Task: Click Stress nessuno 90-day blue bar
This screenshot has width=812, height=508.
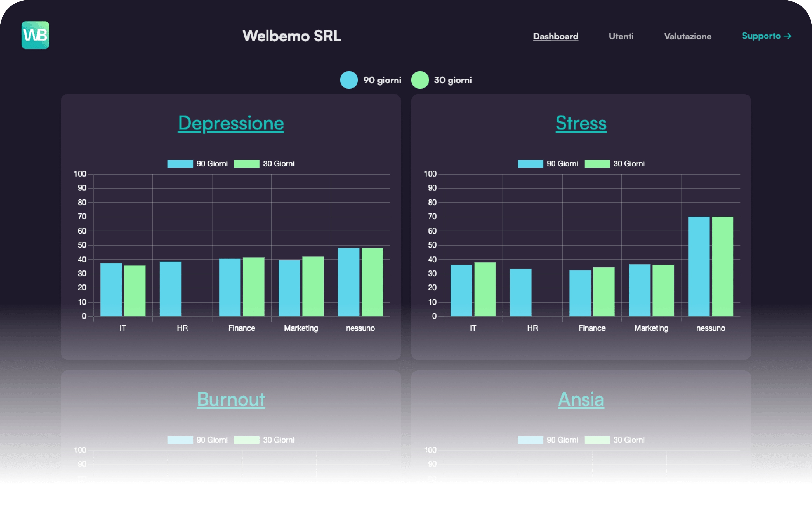Action: [699, 266]
